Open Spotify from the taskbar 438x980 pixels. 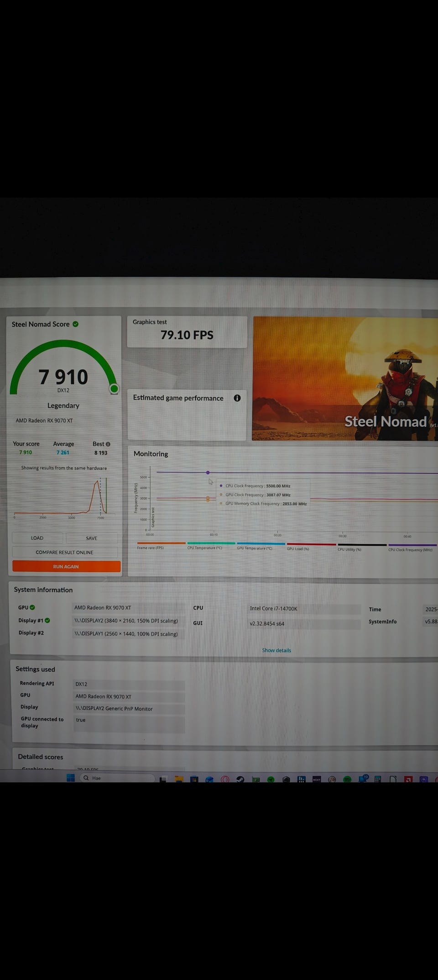[347, 779]
